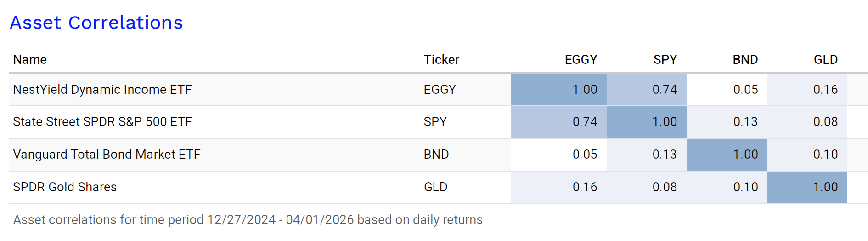Click the Asset Correlations heading
Image resolution: width=868 pixels, height=241 pixels.
96,23
